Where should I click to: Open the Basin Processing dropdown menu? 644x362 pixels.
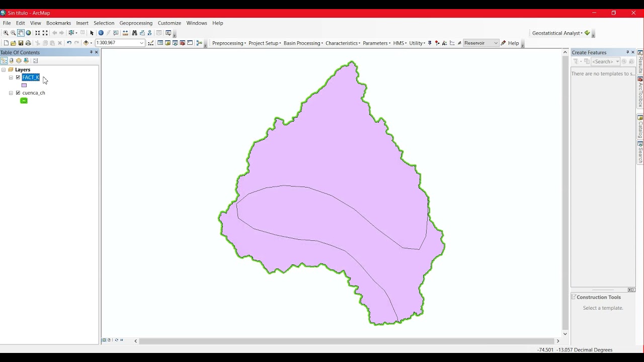(303, 43)
